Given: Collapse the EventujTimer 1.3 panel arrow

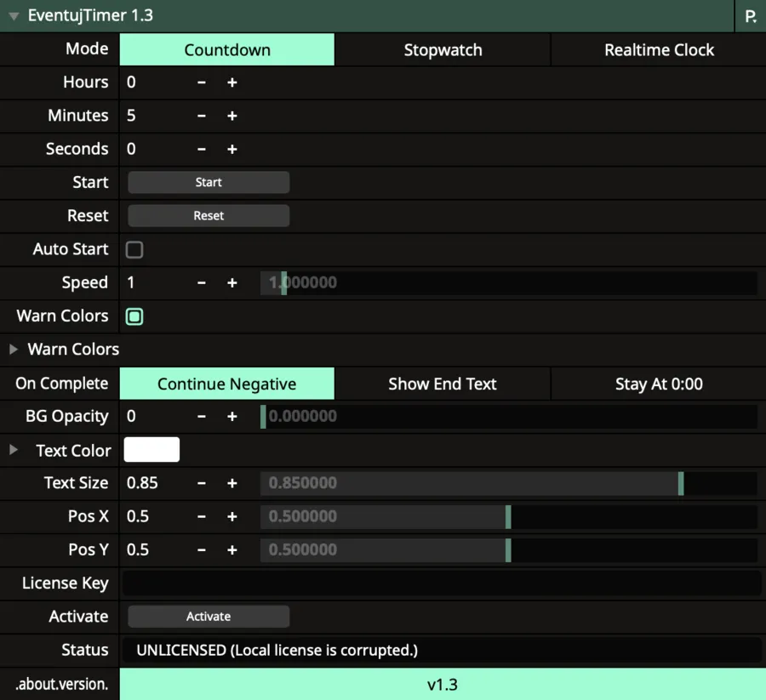Looking at the screenshot, I should click(x=14, y=16).
